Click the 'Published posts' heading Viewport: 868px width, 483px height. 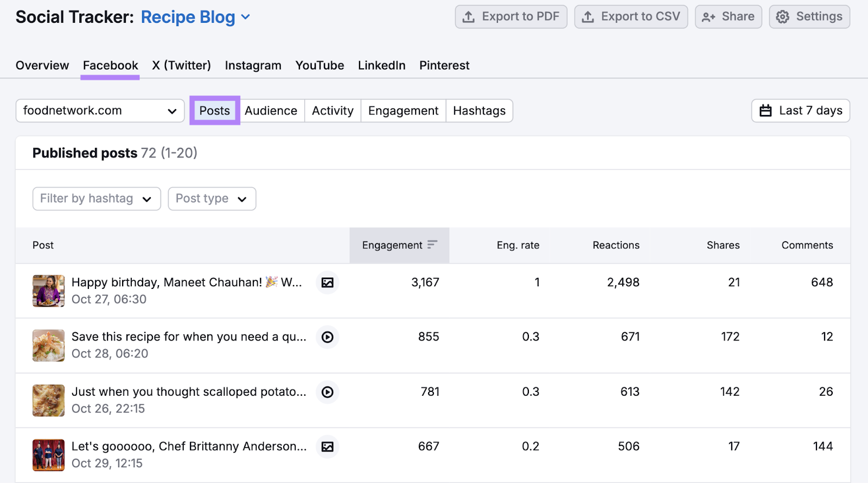pos(85,153)
